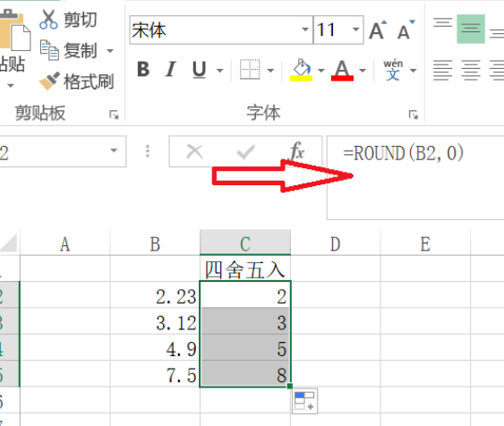The height and width of the screenshot is (426, 504).
Task: Click cell B4 containing 4.9
Action: click(155, 348)
